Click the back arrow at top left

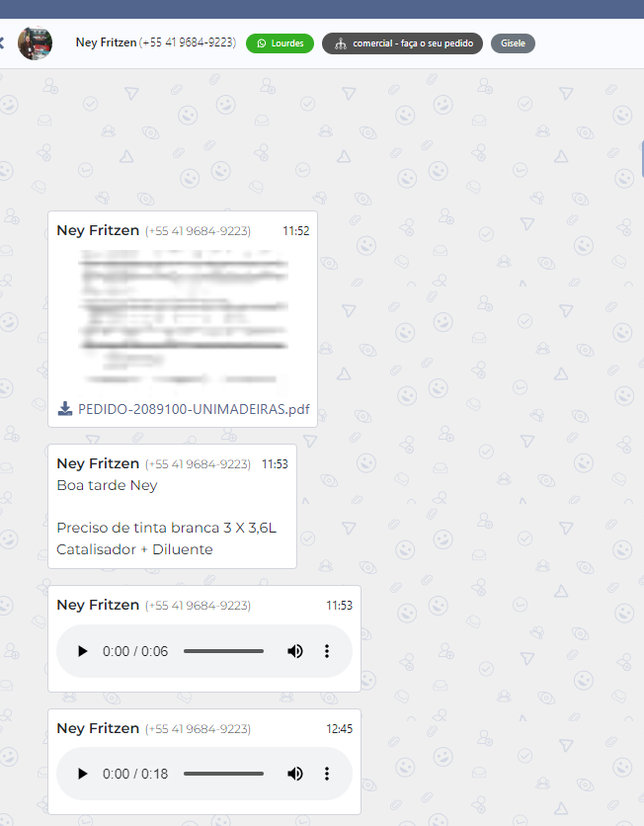click(3, 43)
